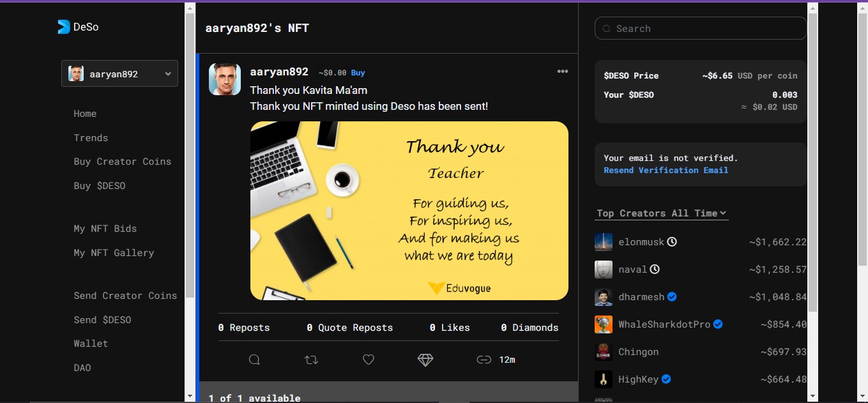
Task: Click verified badge next to WhaleSharkdotPro
Action: [x=718, y=324]
